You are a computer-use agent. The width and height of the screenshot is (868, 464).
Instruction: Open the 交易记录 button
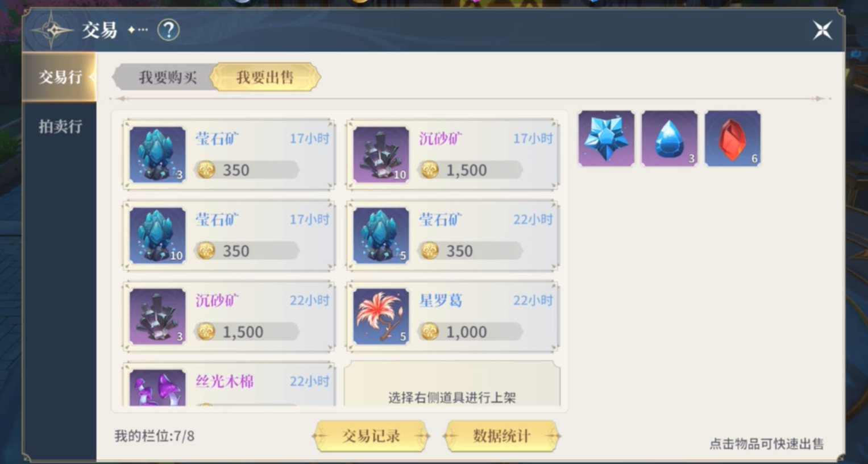[x=371, y=436]
